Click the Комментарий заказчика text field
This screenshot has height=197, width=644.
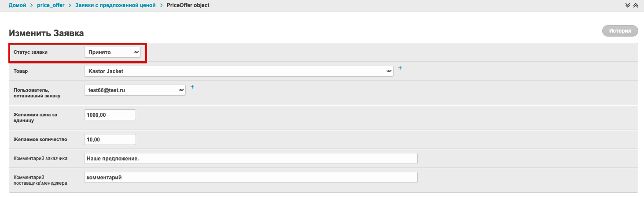tap(250, 158)
